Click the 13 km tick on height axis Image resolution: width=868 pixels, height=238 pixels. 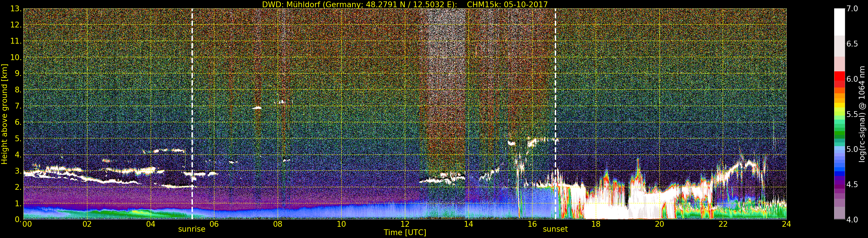point(16,9)
